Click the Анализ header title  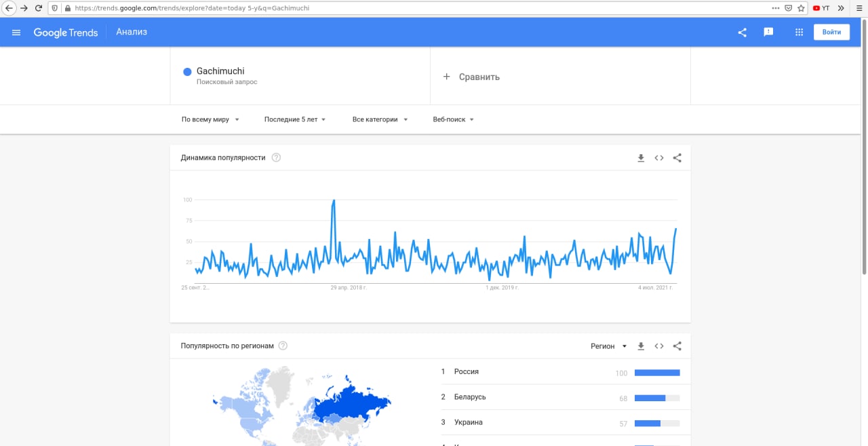pyautogui.click(x=132, y=32)
